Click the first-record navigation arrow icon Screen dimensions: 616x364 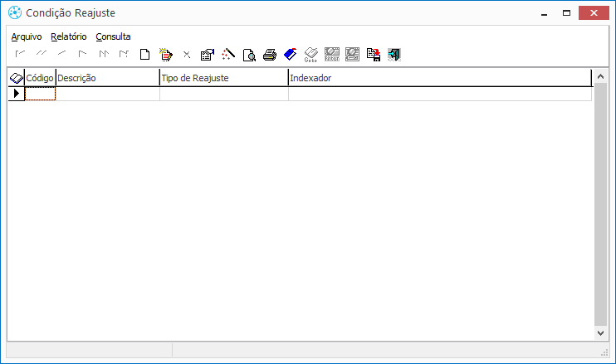20,54
